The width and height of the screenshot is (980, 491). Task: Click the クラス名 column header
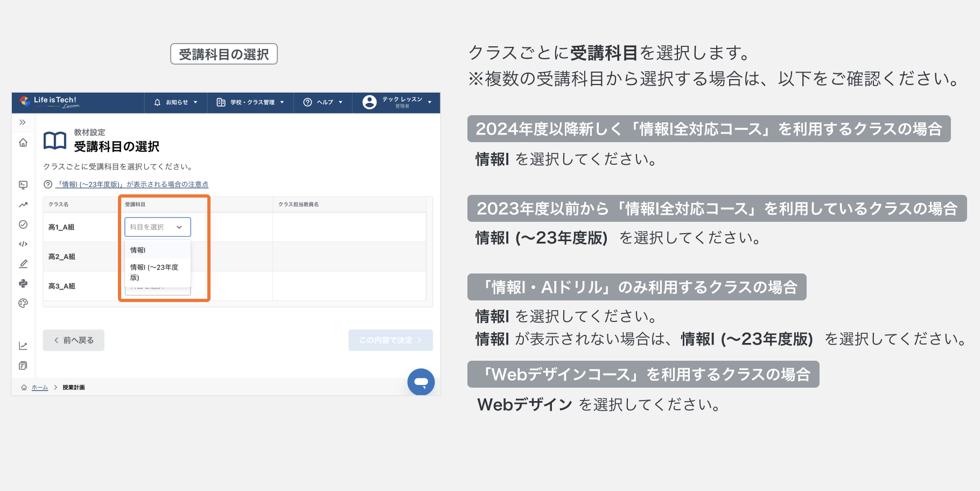coord(59,205)
